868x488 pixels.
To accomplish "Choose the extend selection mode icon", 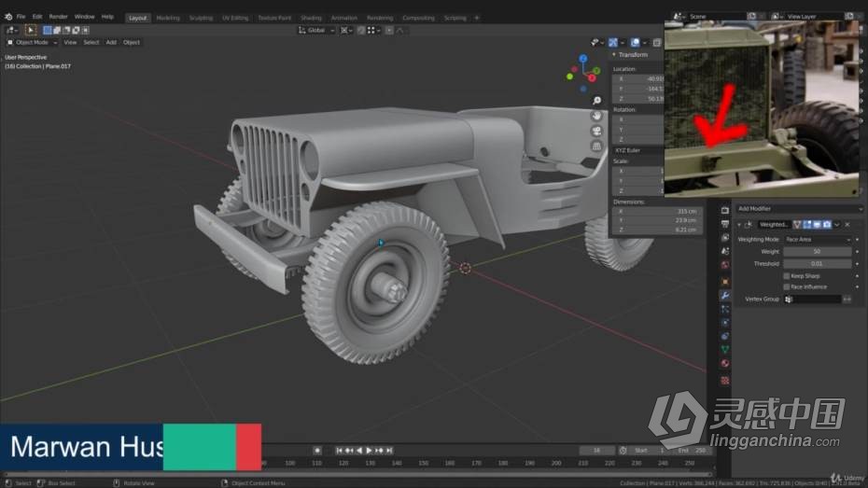I will 56,30.
